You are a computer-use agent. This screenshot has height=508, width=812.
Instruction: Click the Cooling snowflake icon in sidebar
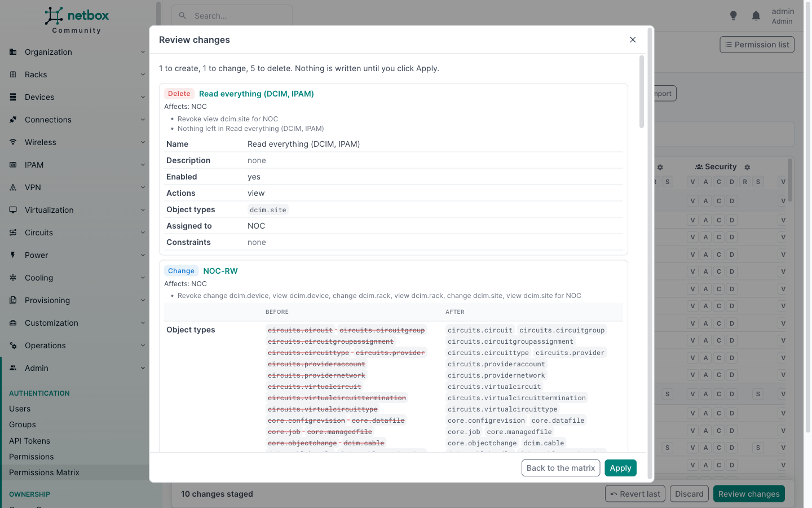(x=13, y=278)
